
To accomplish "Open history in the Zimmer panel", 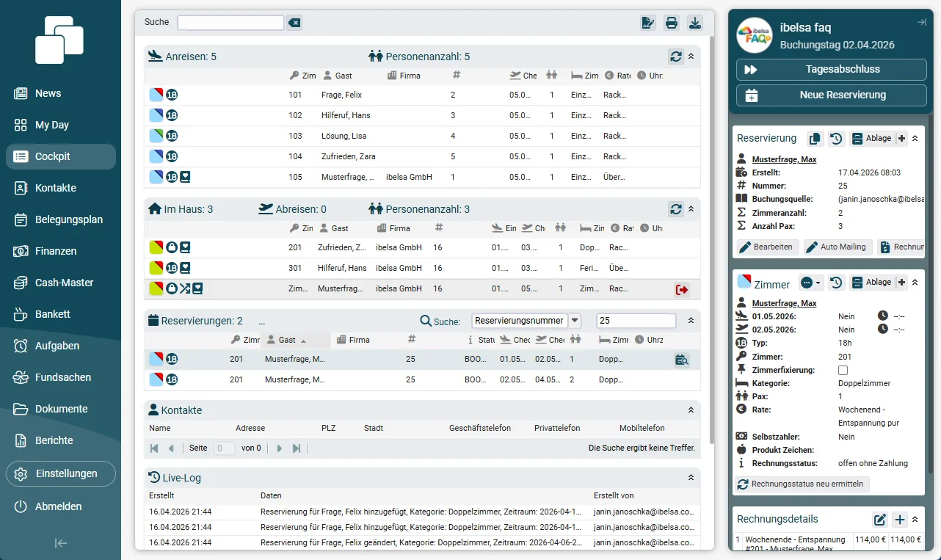I will [835, 283].
